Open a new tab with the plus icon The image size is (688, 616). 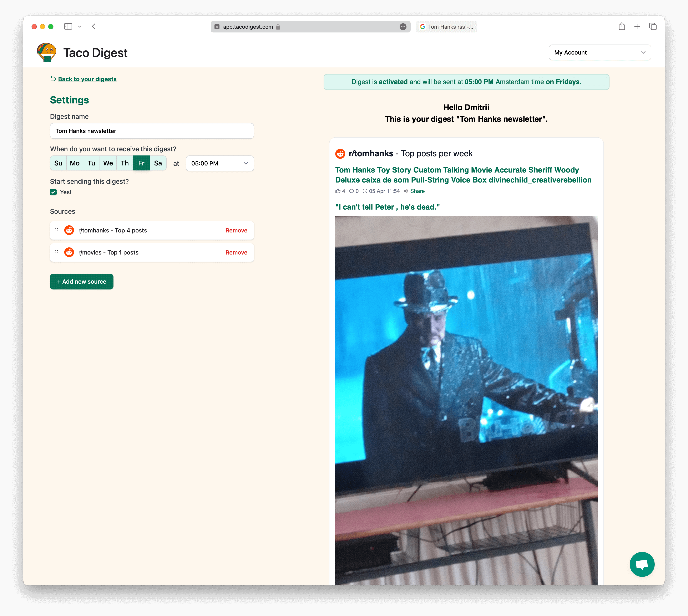pos(637,26)
